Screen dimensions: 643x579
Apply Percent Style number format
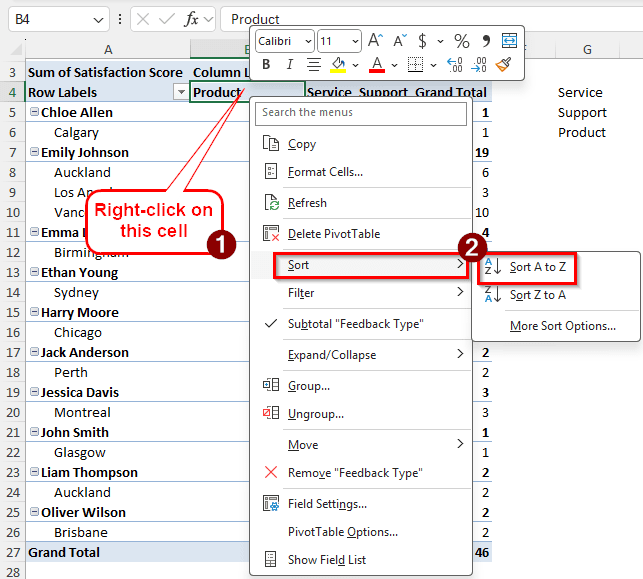coord(461,41)
